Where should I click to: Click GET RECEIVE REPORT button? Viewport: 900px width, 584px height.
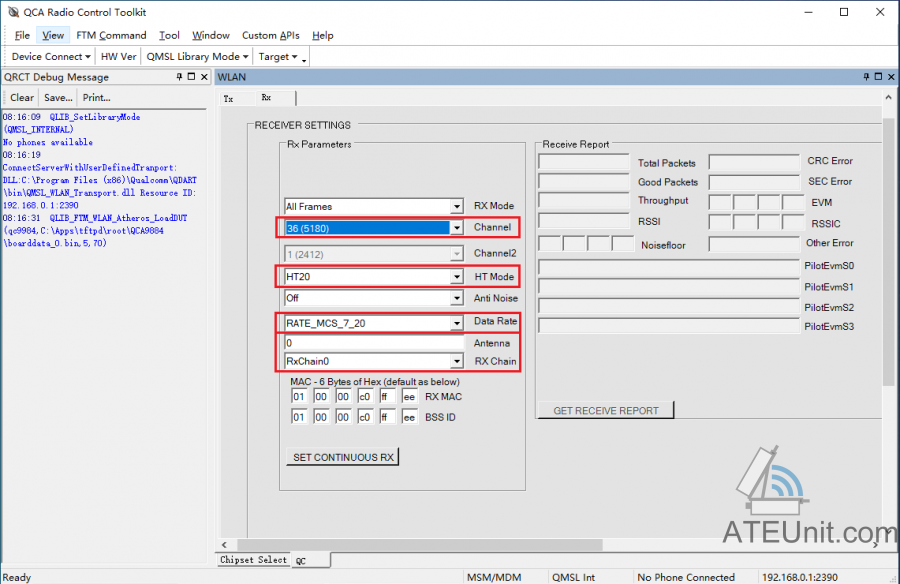(x=606, y=411)
